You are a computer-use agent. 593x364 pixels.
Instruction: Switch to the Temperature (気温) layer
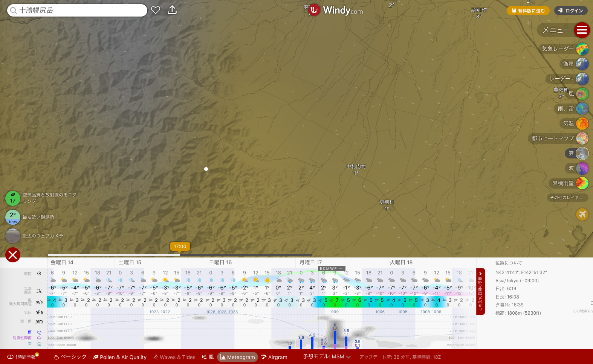tap(582, 123)
